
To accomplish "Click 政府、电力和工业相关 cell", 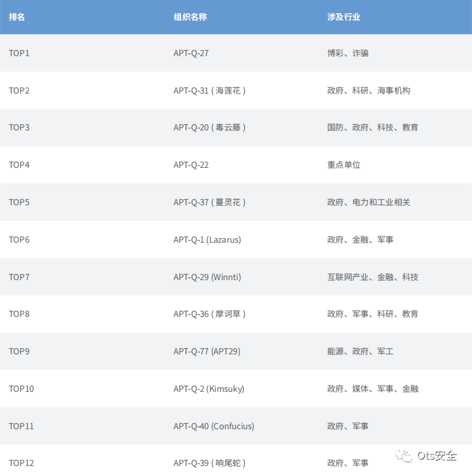I will coord(369,202).
